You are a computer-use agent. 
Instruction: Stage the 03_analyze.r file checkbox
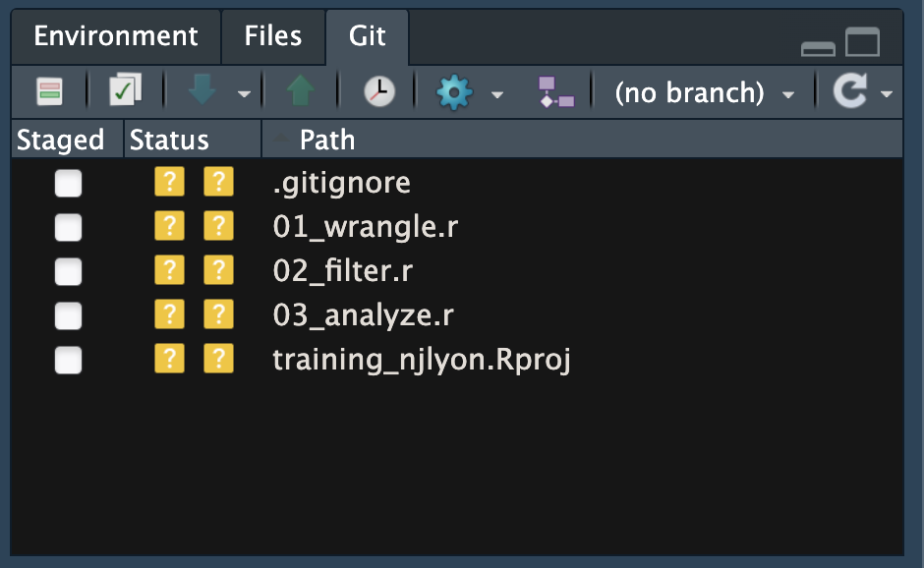point(68,316)
